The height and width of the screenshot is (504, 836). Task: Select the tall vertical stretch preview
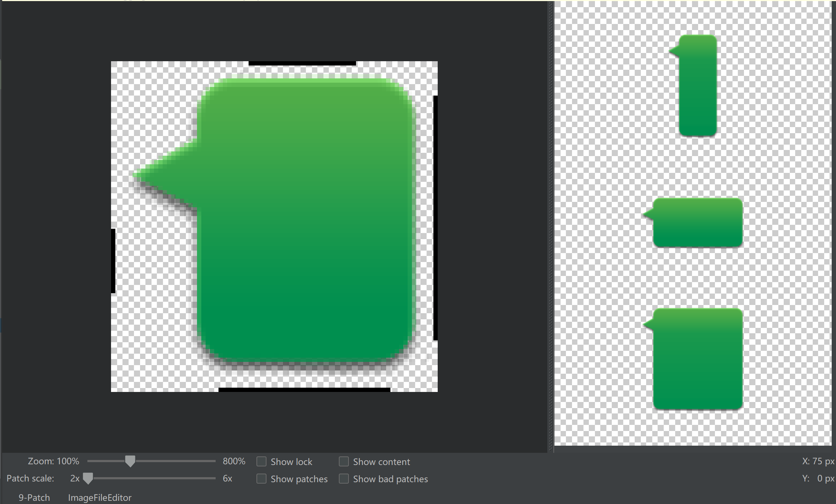(x=697, y=86)
